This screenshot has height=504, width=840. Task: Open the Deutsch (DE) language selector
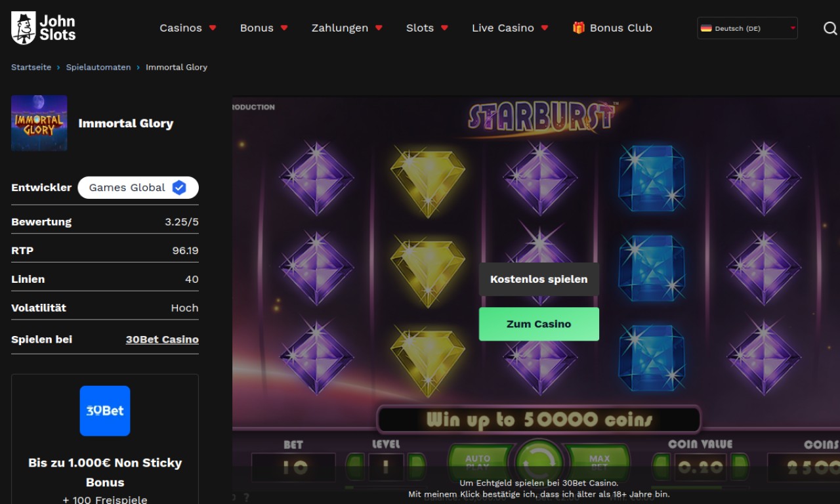coord(747,28)
